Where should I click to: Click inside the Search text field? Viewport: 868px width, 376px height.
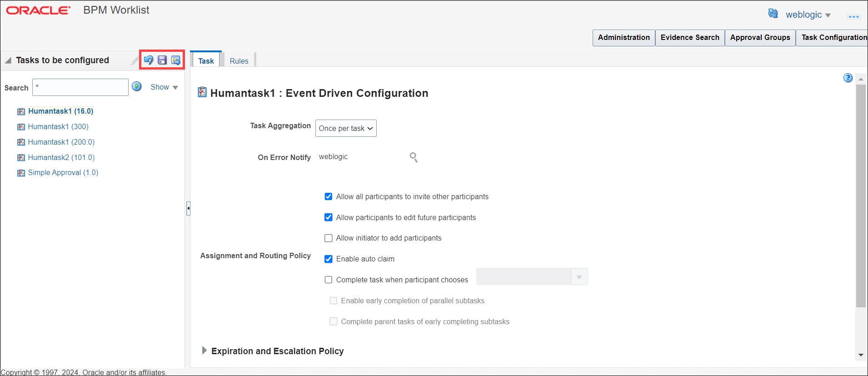80,87
